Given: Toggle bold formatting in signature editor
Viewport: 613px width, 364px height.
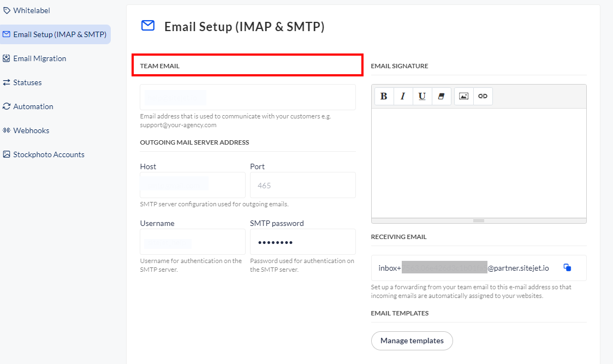Looking at the screenshot, I should click(384, 96).
